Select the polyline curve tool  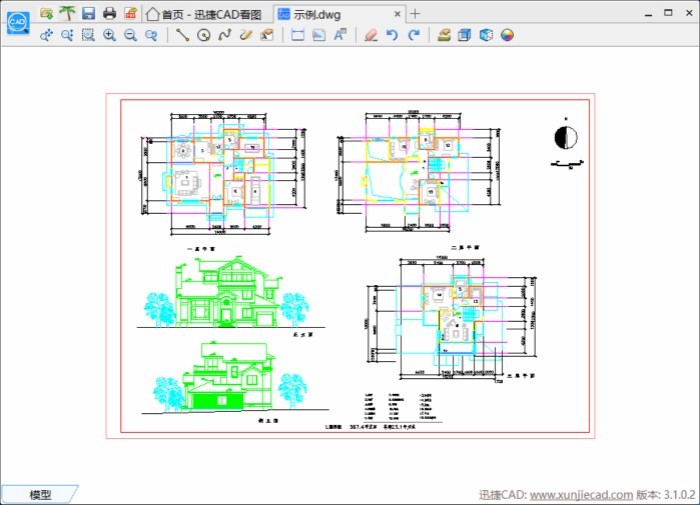(225, 35)
